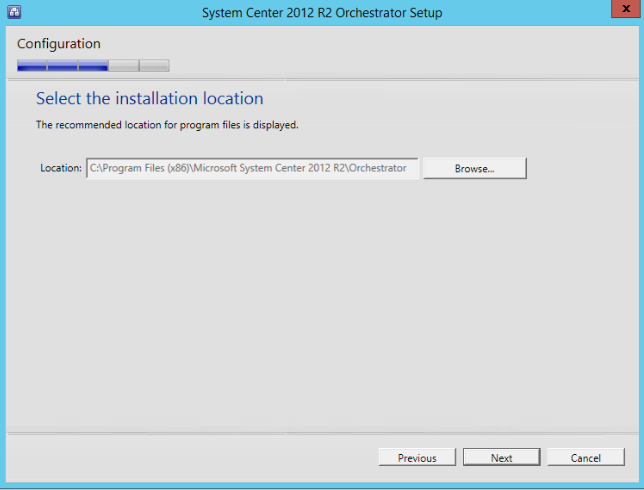
Task: Click the 'Location:' field label
Action: [61, 168]
